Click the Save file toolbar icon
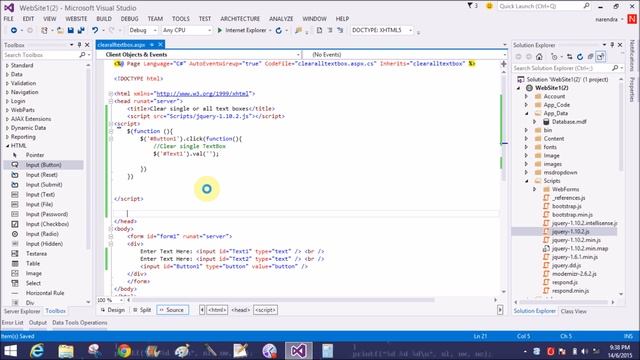This screenshot has height=360, width=640. coord(71,30)
